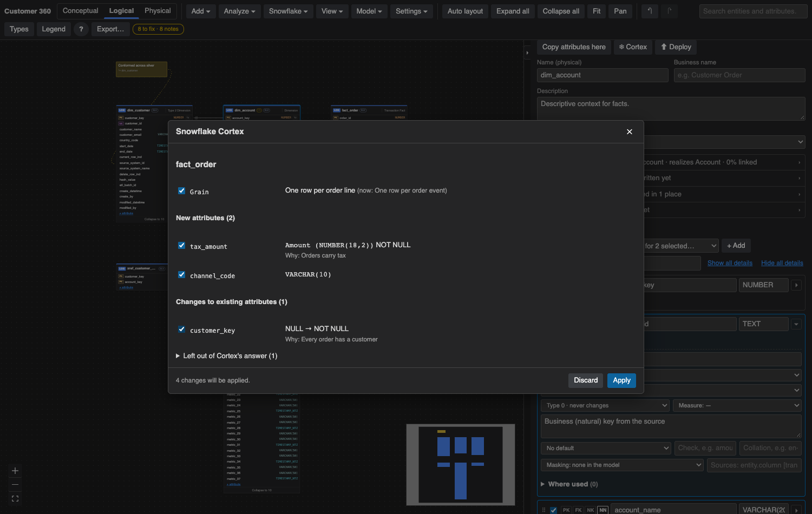Open the Snowflake menu
The height and width of the screenshot is (514, 812).
(289, 11)
